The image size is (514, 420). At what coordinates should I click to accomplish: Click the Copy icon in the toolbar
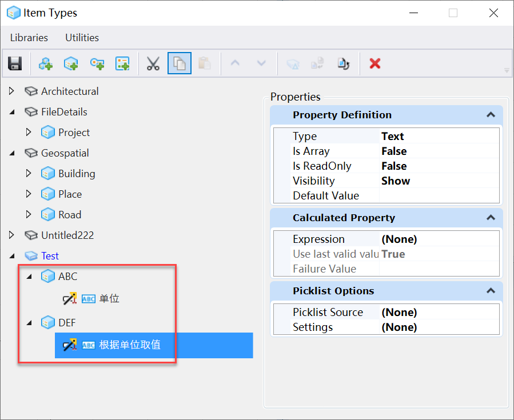tap(180, 63)
